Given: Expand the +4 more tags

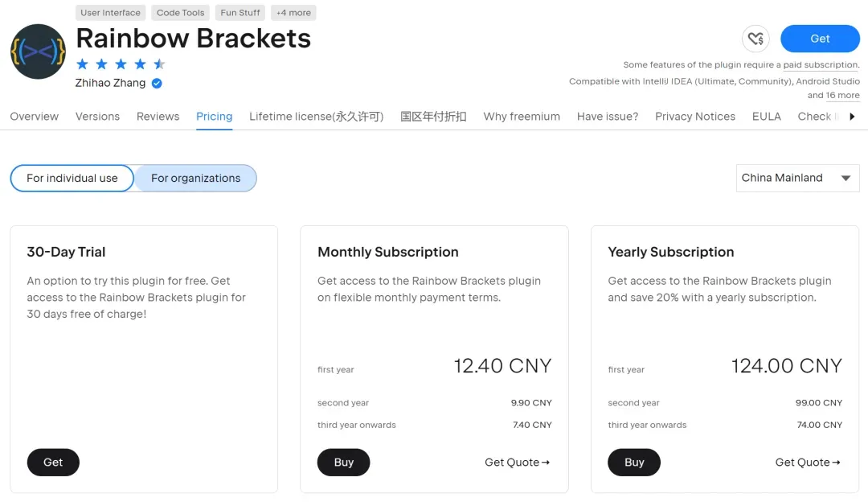Looking at the screenshot, I should click(293, 13).
